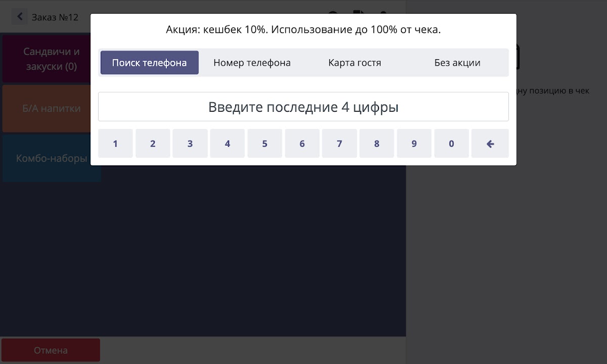Open the Номер телефона tab
Viewport: 607px width, 364px height.
[x=252, y=63]
